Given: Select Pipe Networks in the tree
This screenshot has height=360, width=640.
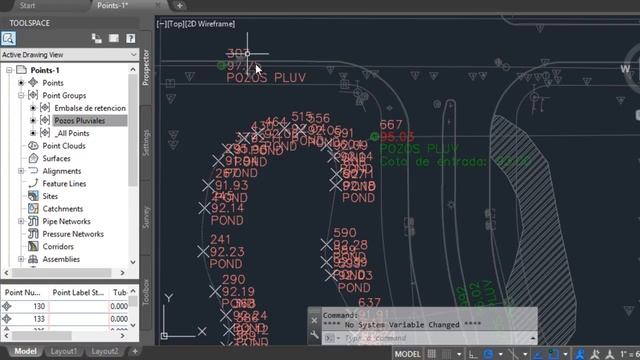Looking at the screenshot, I should (x=67, y=221).
